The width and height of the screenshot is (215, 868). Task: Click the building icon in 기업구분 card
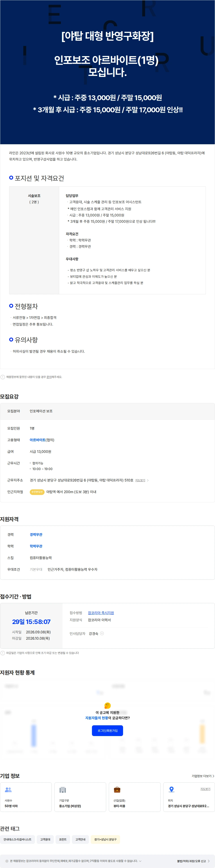(62, 790)
